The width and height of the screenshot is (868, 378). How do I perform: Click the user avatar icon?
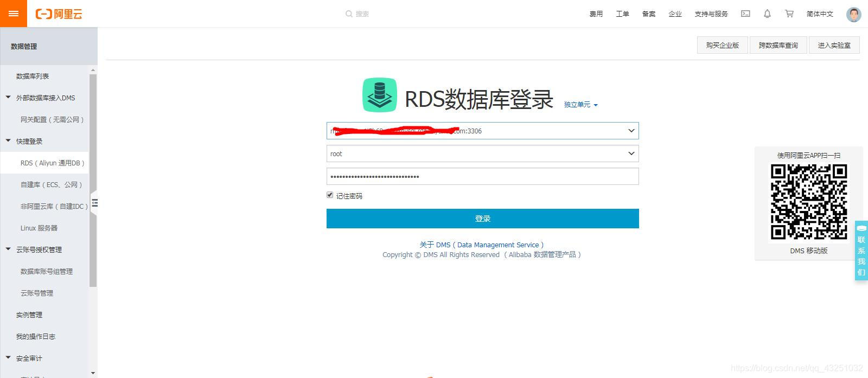tap(853, 14)
